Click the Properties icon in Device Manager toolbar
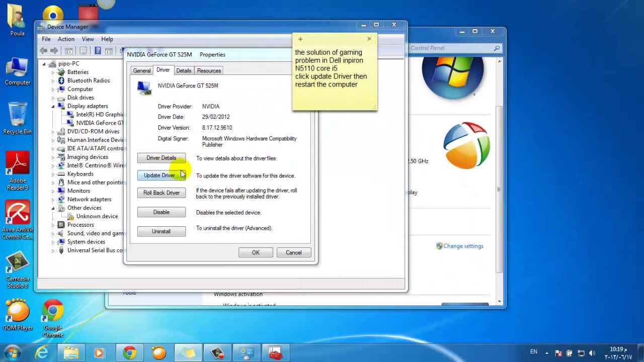The image size is (644, 362). click(x=84, y=51)
